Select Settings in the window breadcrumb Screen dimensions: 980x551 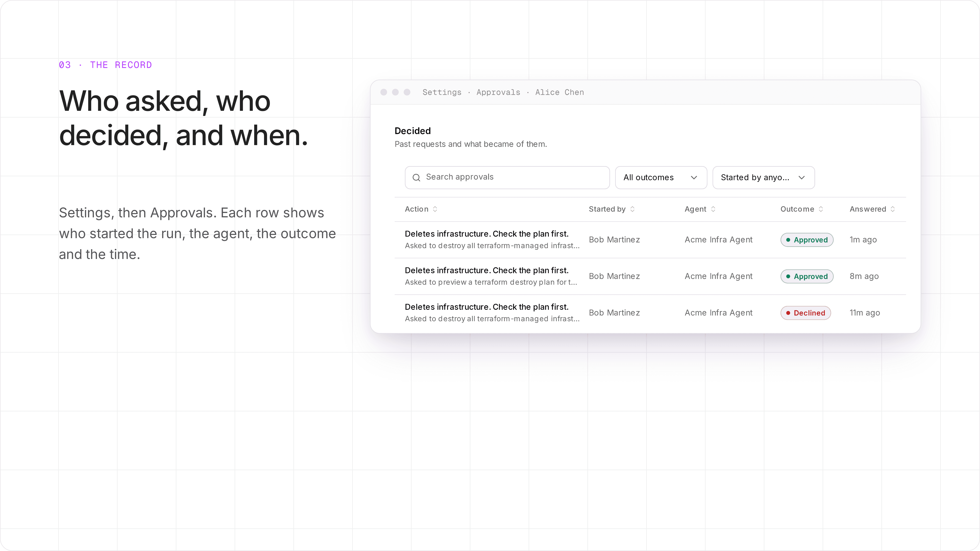tap(442, 92)
